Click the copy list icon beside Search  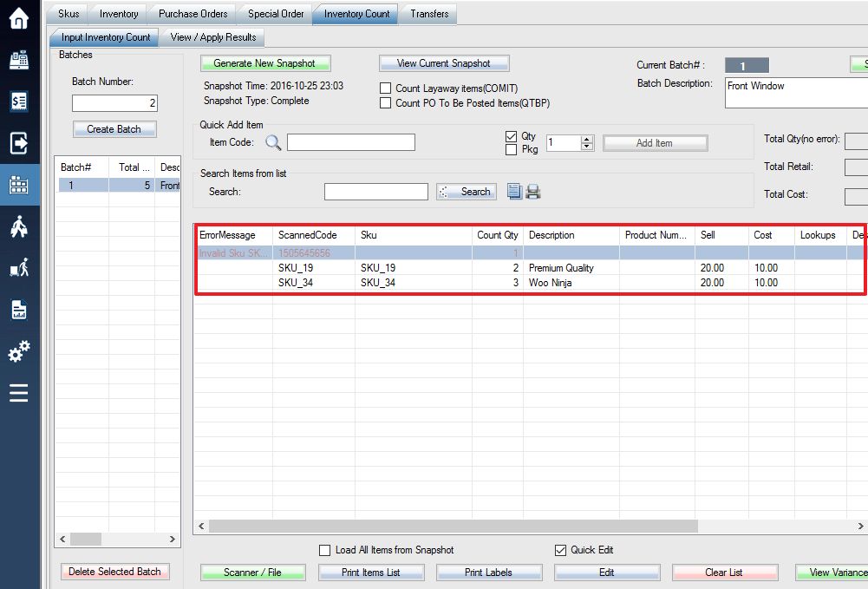[514, 192]
